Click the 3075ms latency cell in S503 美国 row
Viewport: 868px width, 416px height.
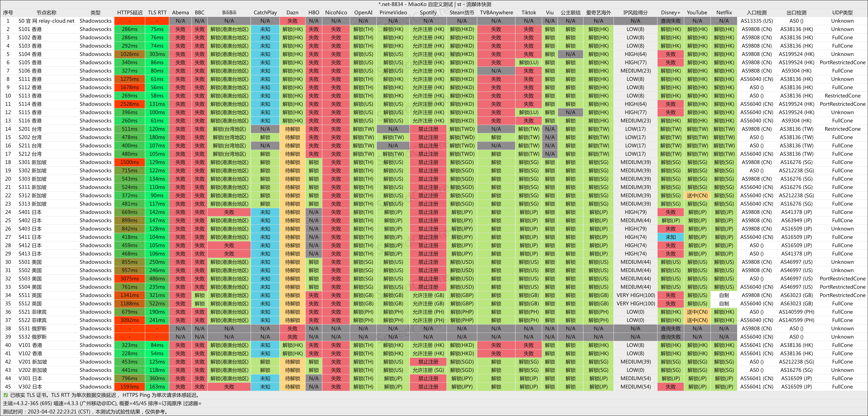[x=130, y=279]
